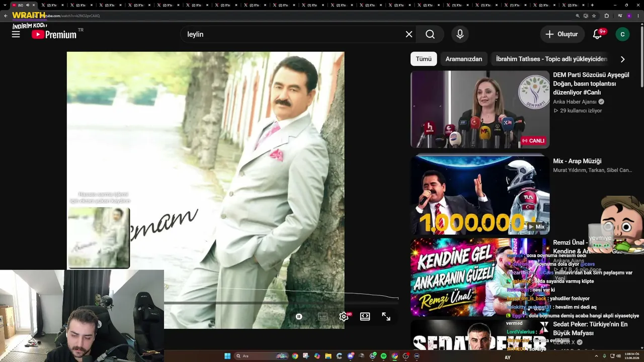Screen dimensions: 644x362
Task: Click the small video preview thumbnail
Action: click(x=99, y=238)
